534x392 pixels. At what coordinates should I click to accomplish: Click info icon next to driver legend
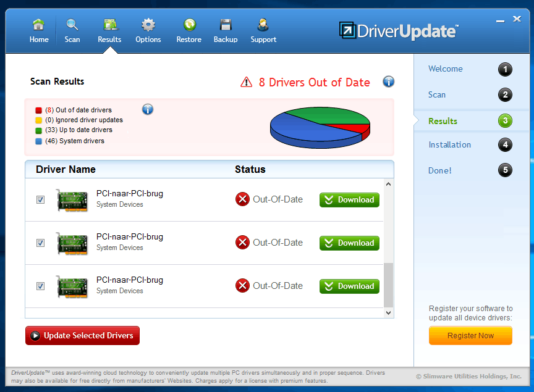coord(148,109)
